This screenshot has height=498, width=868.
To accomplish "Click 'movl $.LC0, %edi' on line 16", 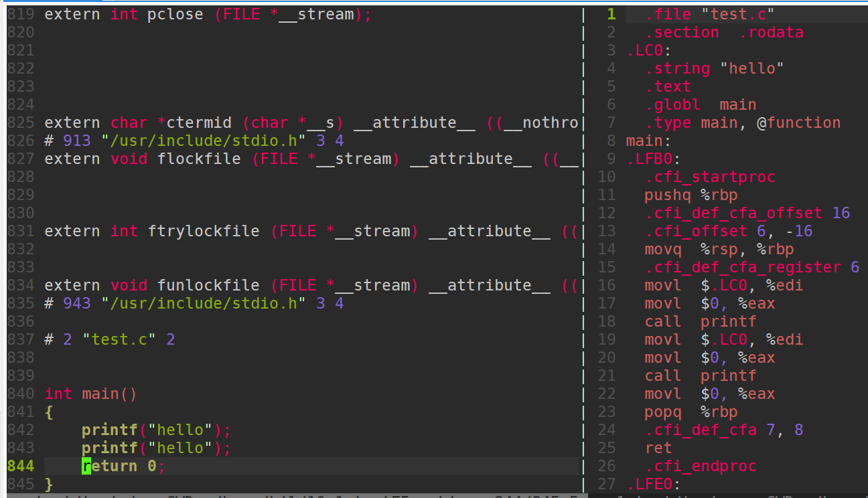I will tap(724, 285).
